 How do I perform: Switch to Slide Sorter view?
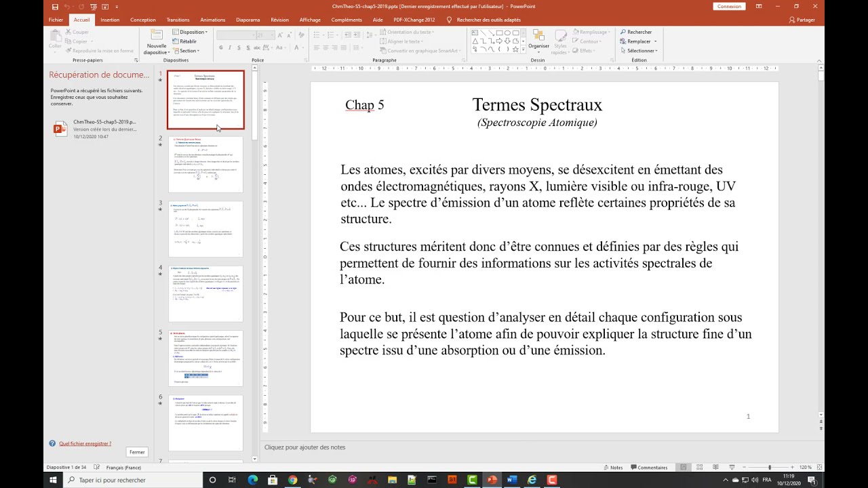[x=699, y=467]
